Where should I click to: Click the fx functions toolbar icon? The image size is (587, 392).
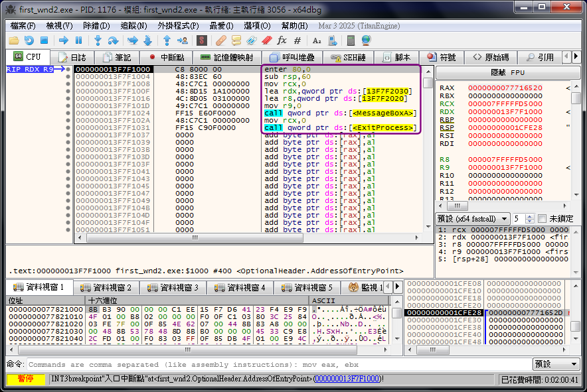tap(282, 40)
